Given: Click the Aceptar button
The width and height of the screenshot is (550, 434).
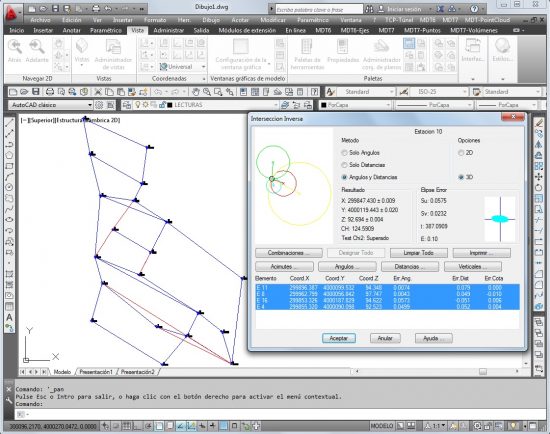Looking at the screenshot, I should click(x=338, y=338).
